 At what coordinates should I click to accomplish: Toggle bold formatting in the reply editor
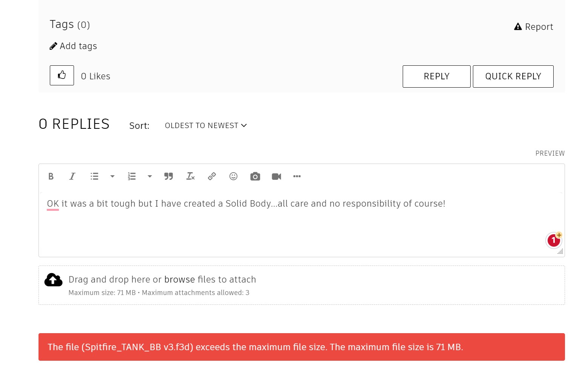pyautogui.click(x=51, y=176)
